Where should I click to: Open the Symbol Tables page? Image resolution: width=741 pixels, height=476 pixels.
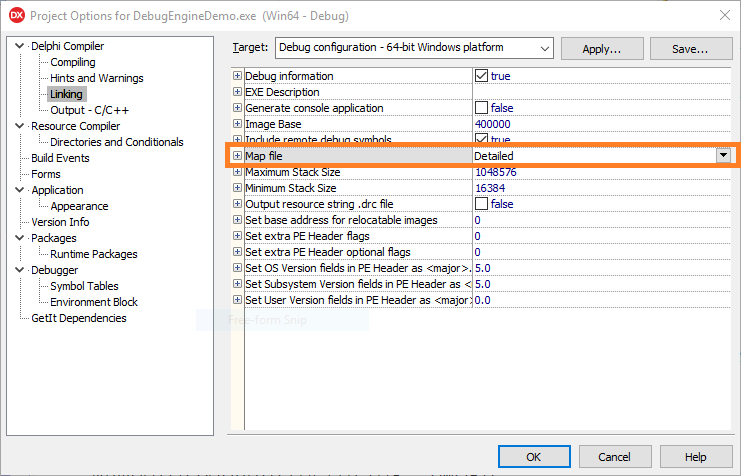click(84, 286)
